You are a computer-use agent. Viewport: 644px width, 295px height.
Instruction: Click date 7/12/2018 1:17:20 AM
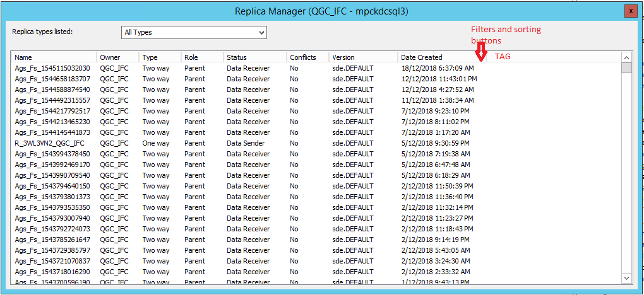point(436,132)
